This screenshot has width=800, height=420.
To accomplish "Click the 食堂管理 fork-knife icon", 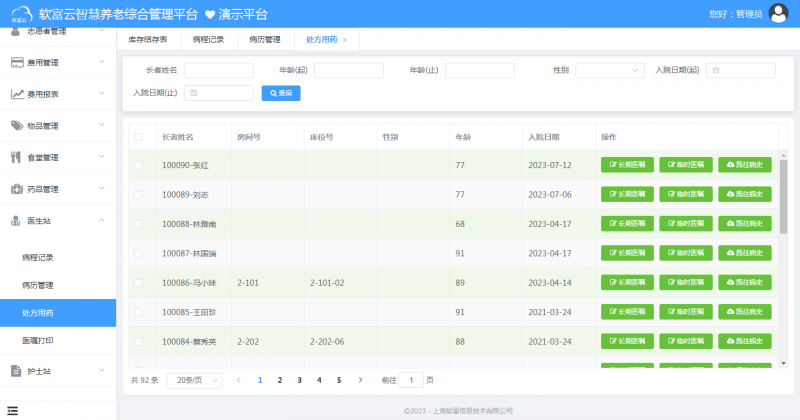I will 17,157.
